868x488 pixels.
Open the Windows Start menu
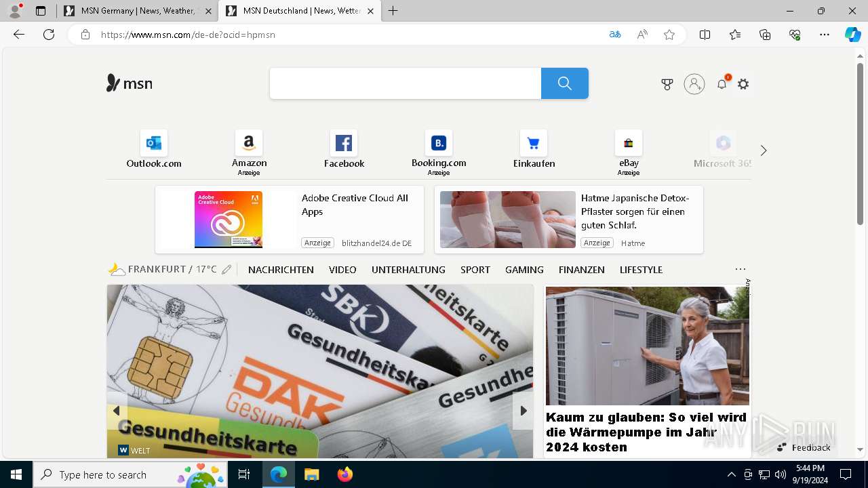coord(16,474)
